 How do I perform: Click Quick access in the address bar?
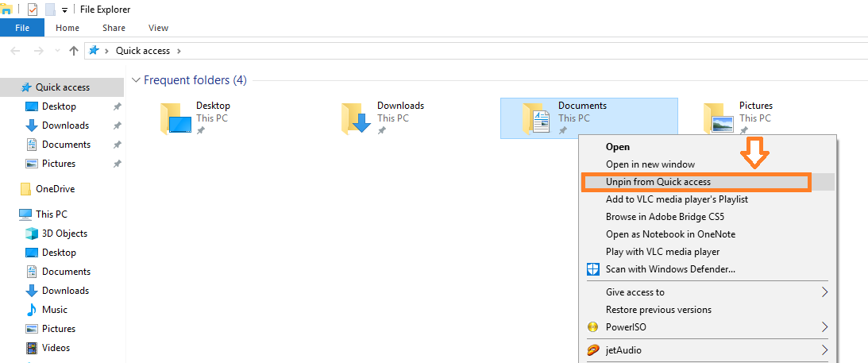(x=143, y=51)
